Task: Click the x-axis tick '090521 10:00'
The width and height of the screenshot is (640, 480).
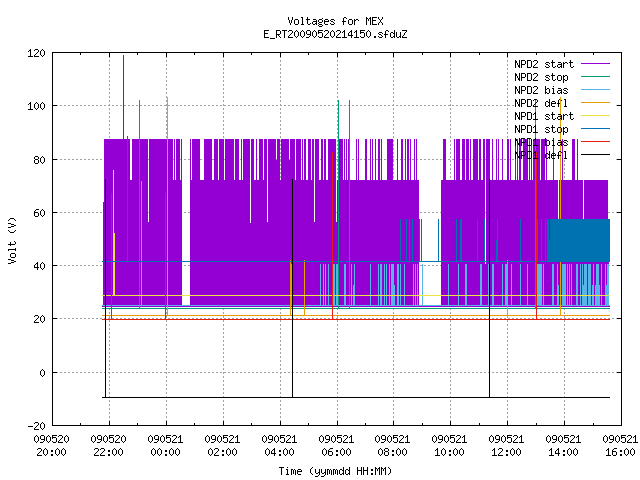Action: point(449,446)
